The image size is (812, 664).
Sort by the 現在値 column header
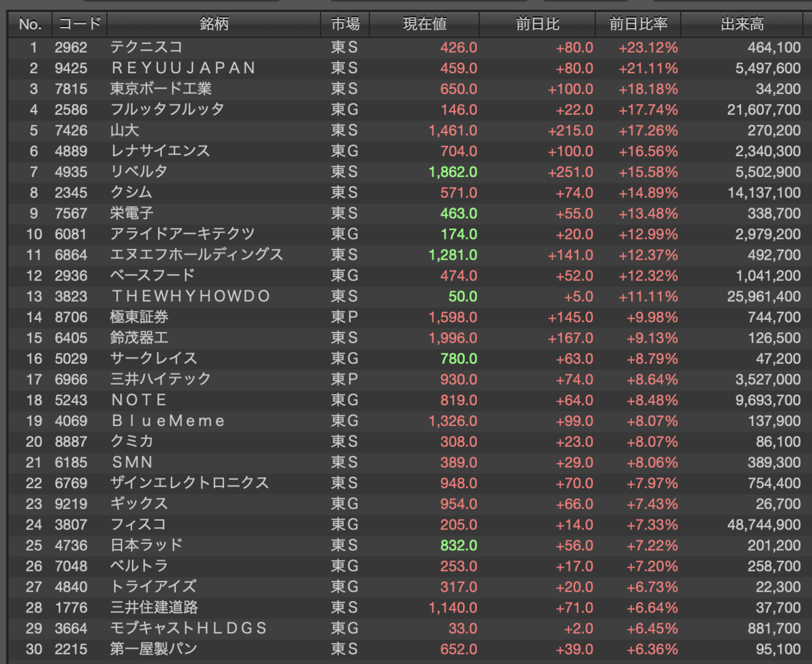[x=425, y=25]
